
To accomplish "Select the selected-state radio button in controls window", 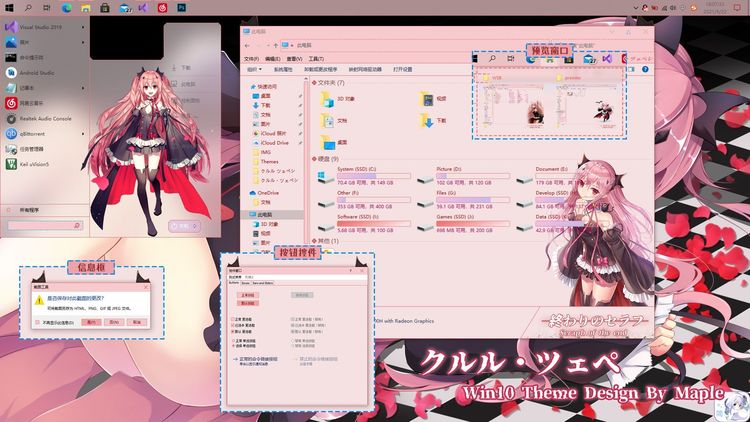I will click(x=233, y=346).
